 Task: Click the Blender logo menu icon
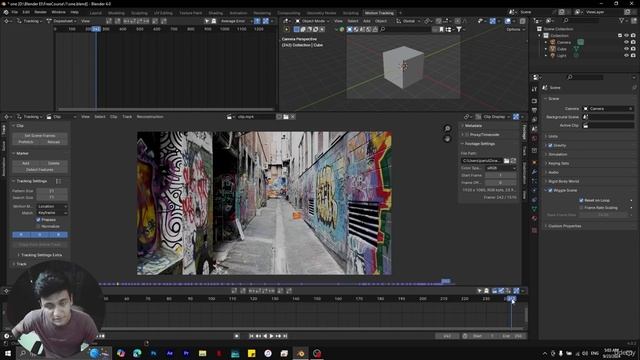[6, 12]
